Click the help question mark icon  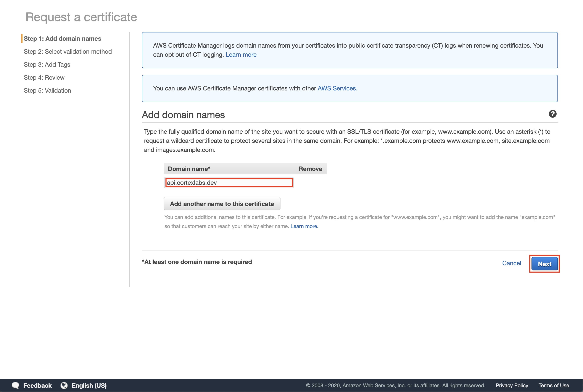pyautogui.click(x=552, y=114)
